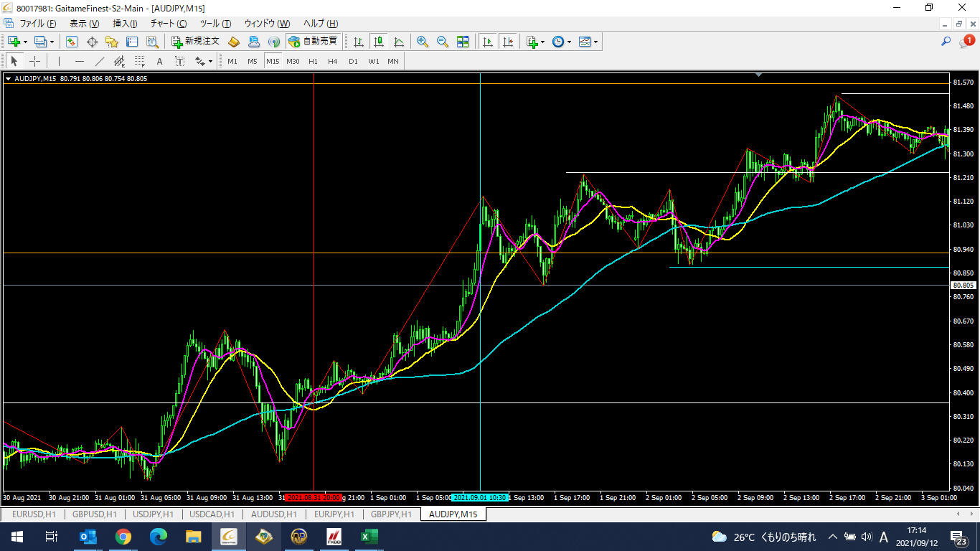Screen dimensions: 980x551
Task: Set timeframe to MN
Action: 393,61
